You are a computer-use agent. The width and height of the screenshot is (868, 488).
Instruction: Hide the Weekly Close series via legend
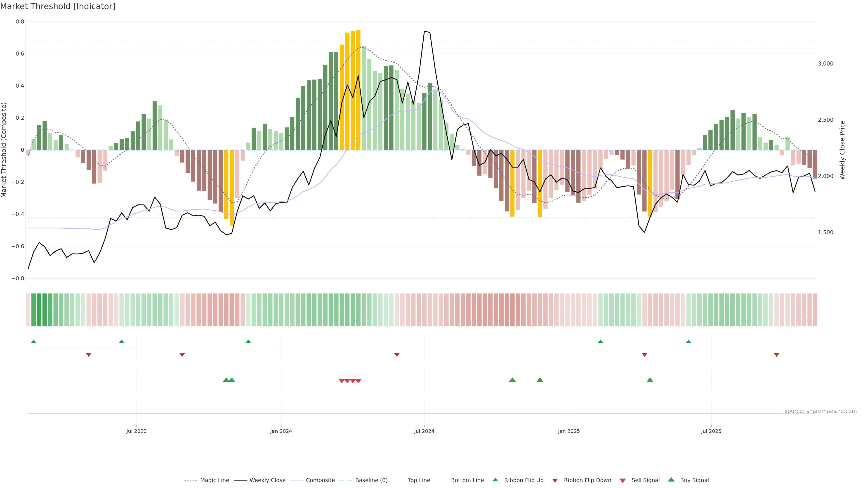pos(267,480)
